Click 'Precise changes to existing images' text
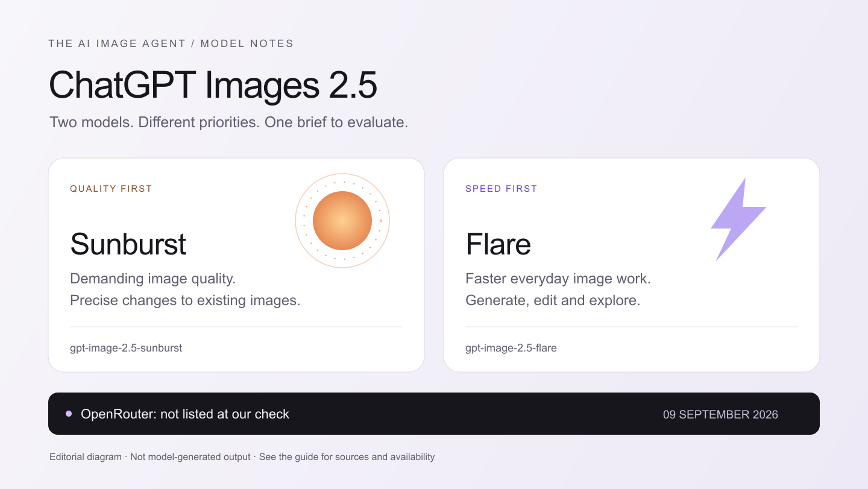Viewport: 868px width, 489px height. point(185,300)
